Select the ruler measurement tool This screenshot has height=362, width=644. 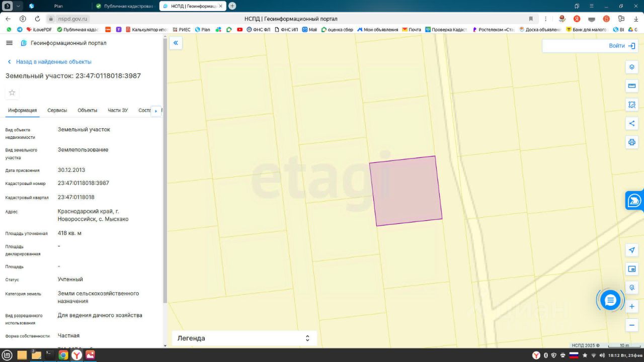pyautogui.click(x=632, y=86)
